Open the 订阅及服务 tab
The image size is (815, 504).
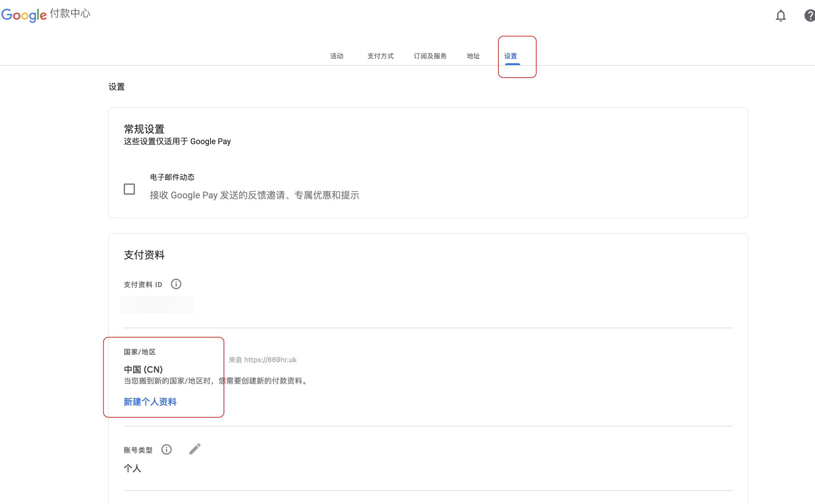pos(430,56)
